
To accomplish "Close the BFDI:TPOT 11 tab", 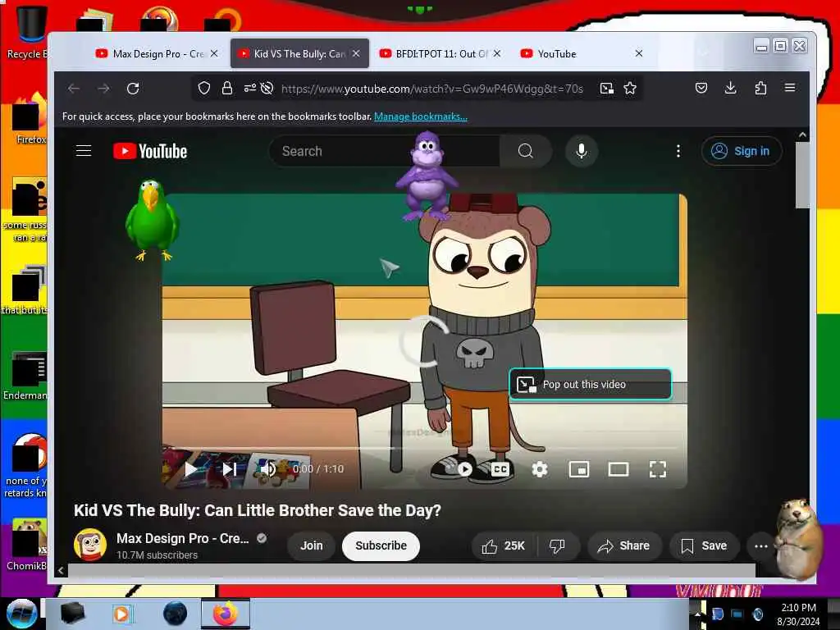I will click(x=497, y=53).
